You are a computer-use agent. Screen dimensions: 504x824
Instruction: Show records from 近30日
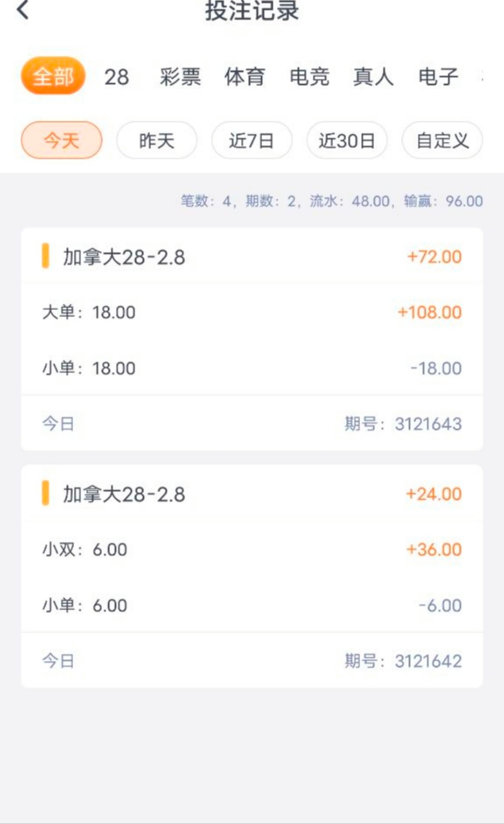(347, 140)
